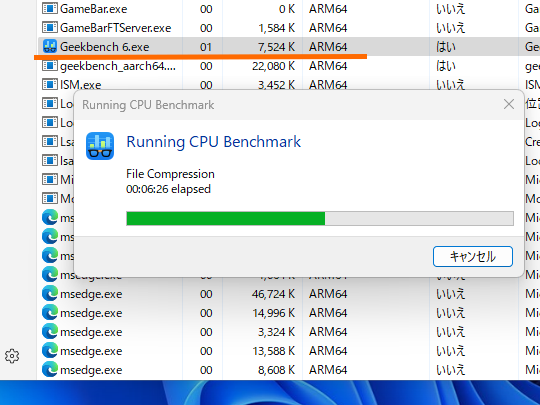
Task: Click the 46,724 K memory value
Action: pyautogui.click(x=274, y=294)
